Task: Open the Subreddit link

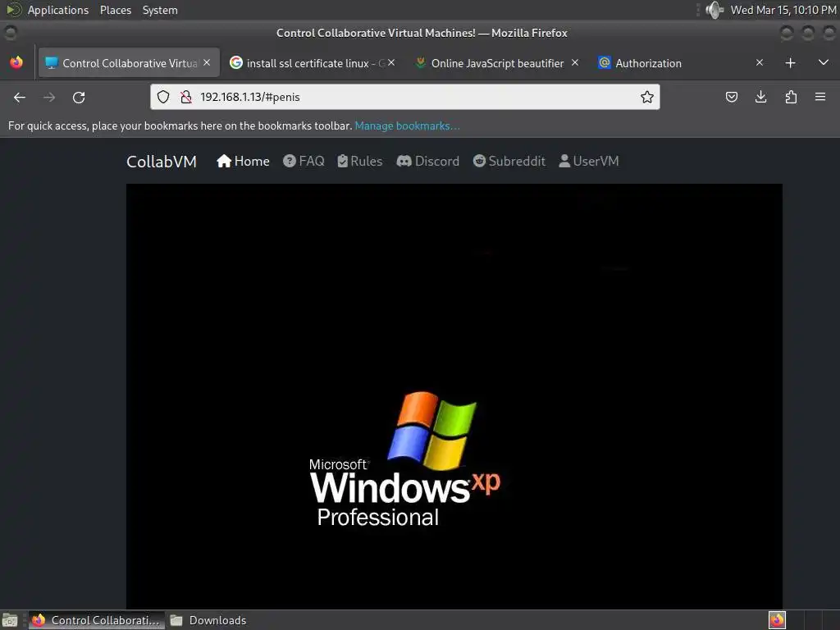Action: tap(509, 162)
